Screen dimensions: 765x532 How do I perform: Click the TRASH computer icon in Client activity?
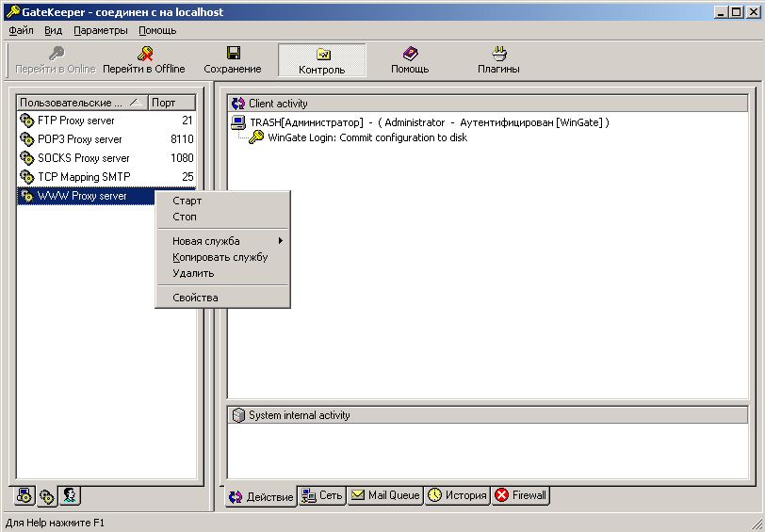(x=238, y=122)
